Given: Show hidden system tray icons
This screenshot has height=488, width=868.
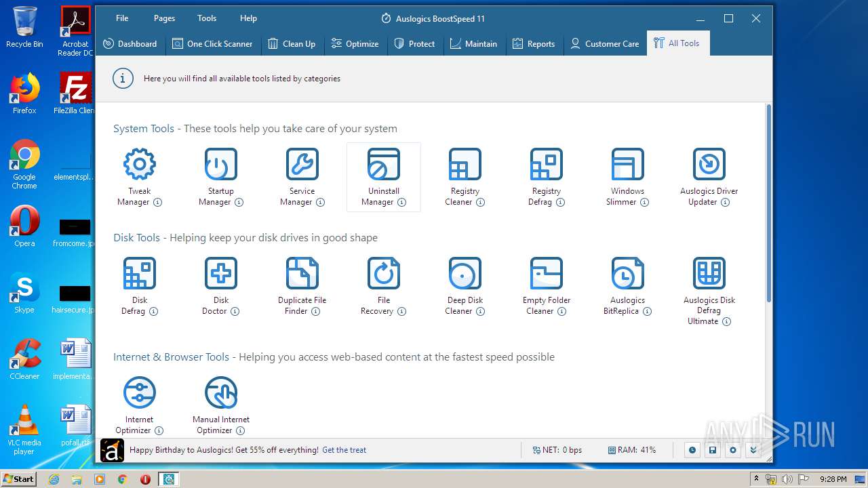Looking at the screenshot, I should click(x=756, y=479).
